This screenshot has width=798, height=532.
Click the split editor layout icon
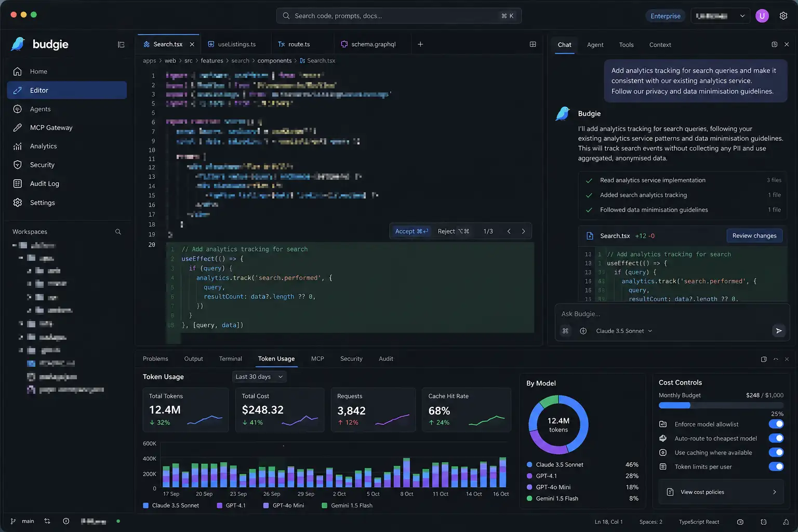pos(533,44)
